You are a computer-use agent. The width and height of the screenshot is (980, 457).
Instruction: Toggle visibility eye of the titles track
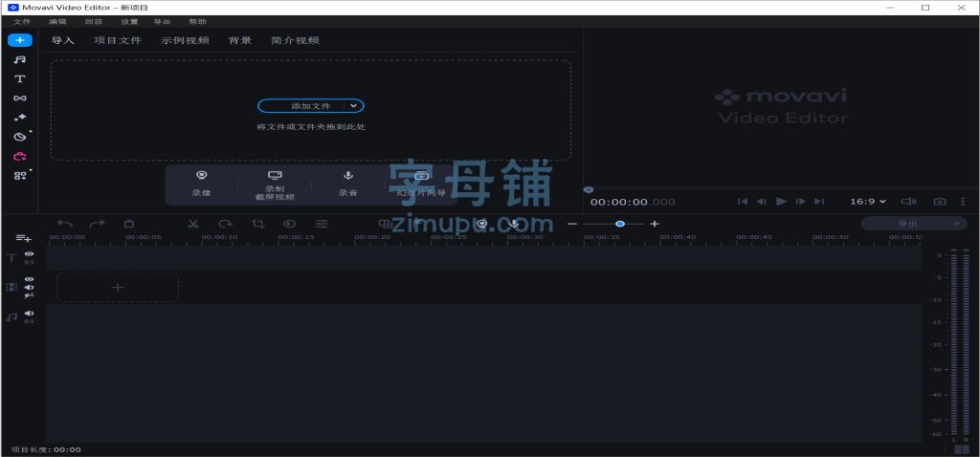pyautogui.click(x=29, y=254)
